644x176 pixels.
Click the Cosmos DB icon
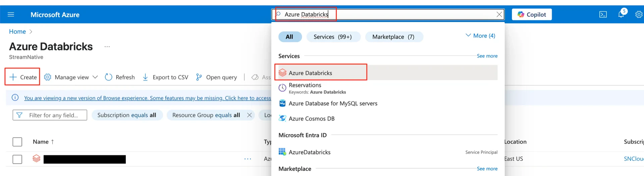click(x=282, y=118)
